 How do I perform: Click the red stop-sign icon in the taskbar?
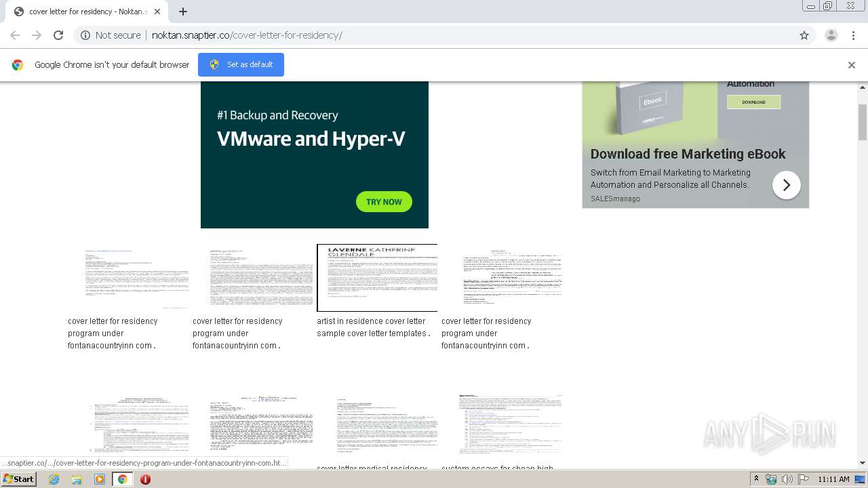(x=145, y=479)
